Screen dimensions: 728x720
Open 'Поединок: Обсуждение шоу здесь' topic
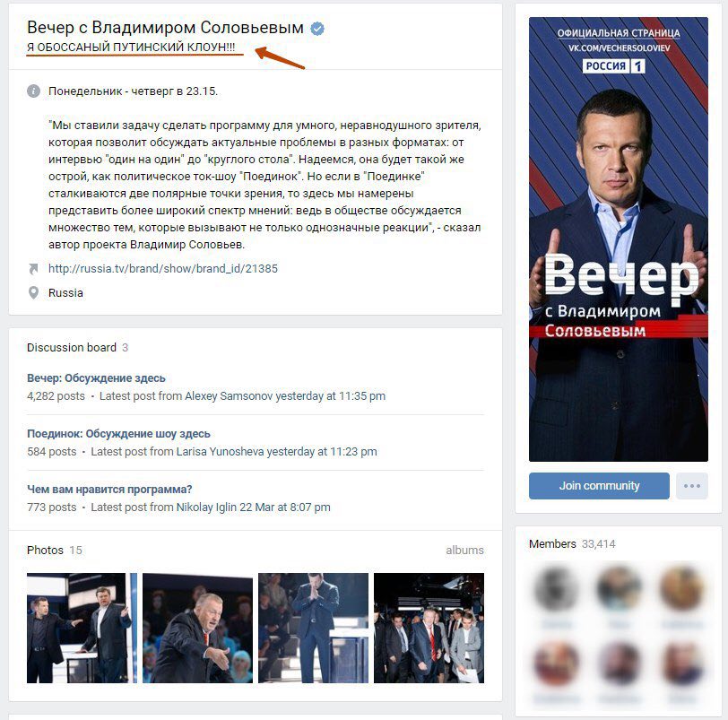pos(118,434)
